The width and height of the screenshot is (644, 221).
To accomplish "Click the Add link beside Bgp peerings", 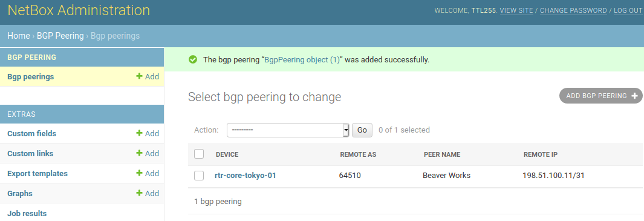I will coord(148,76).
